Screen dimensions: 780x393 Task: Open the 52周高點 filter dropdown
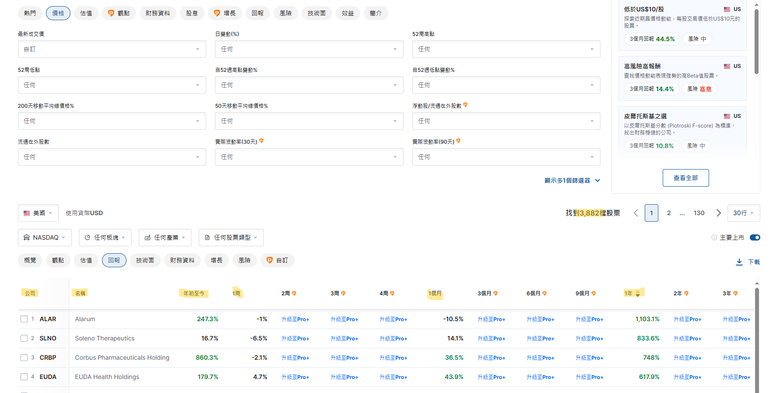point(506,49)
